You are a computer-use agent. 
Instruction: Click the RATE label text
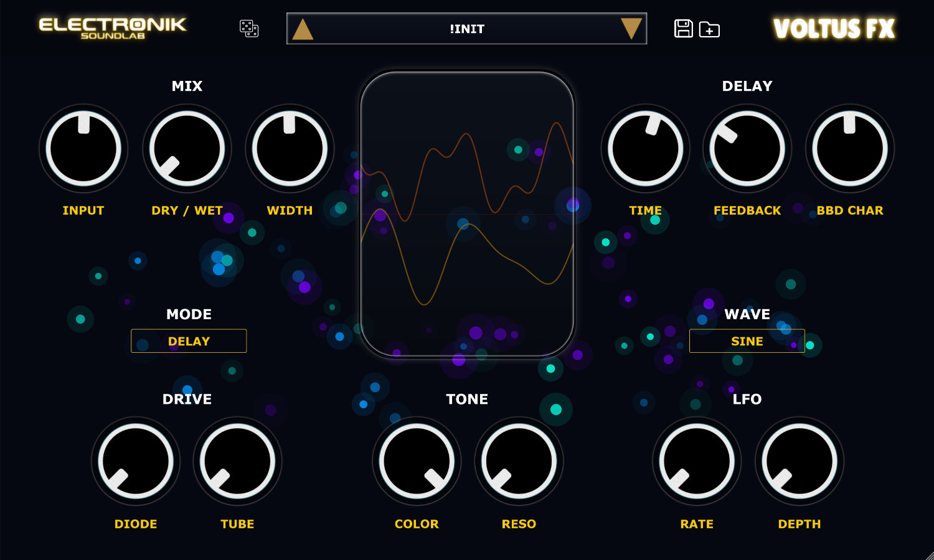(x=697, y=524)
